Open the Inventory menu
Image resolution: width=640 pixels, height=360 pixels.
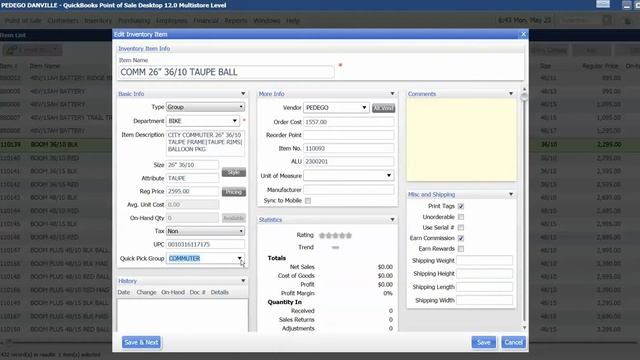coord(98,20)
